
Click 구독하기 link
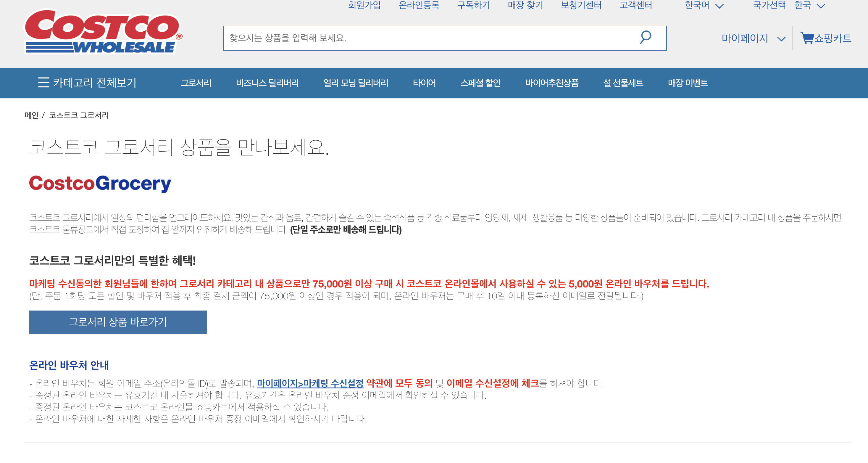(473, 5)
